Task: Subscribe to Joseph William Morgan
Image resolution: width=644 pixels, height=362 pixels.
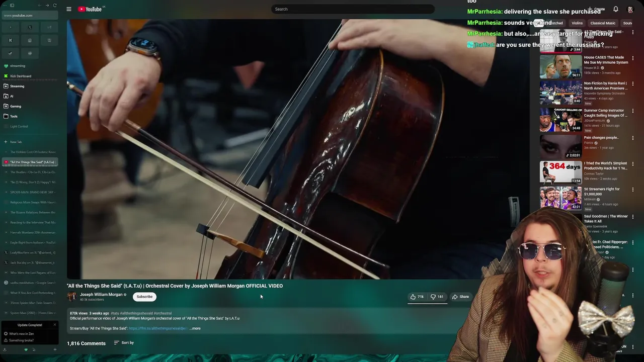Action: [144, 297]
